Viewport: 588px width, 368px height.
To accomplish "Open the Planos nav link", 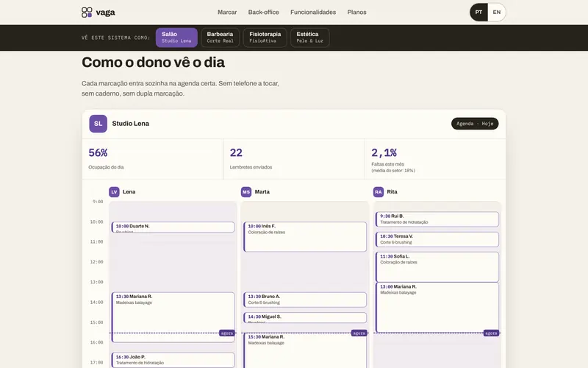I will [x=356, y=13].
